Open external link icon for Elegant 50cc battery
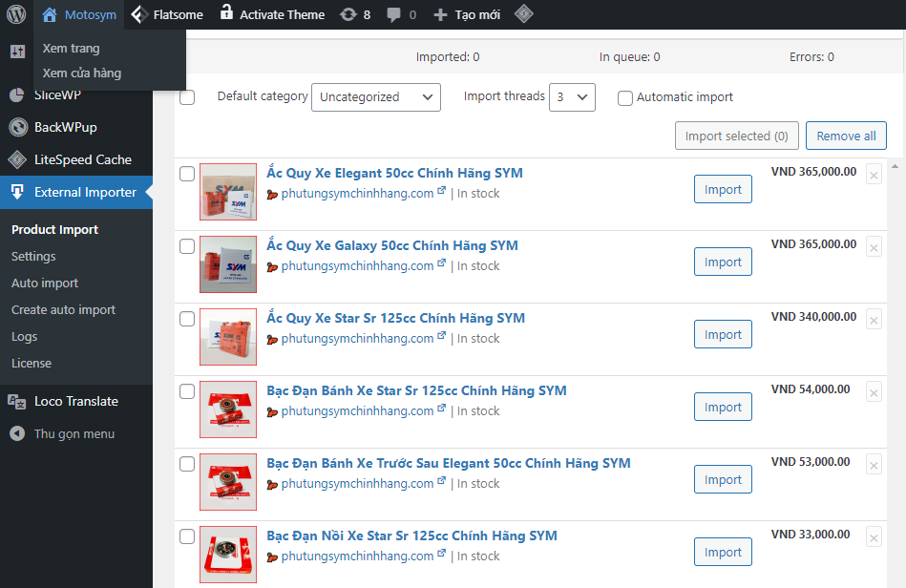This screenshot has width=906, height=588. coord(441,192)
